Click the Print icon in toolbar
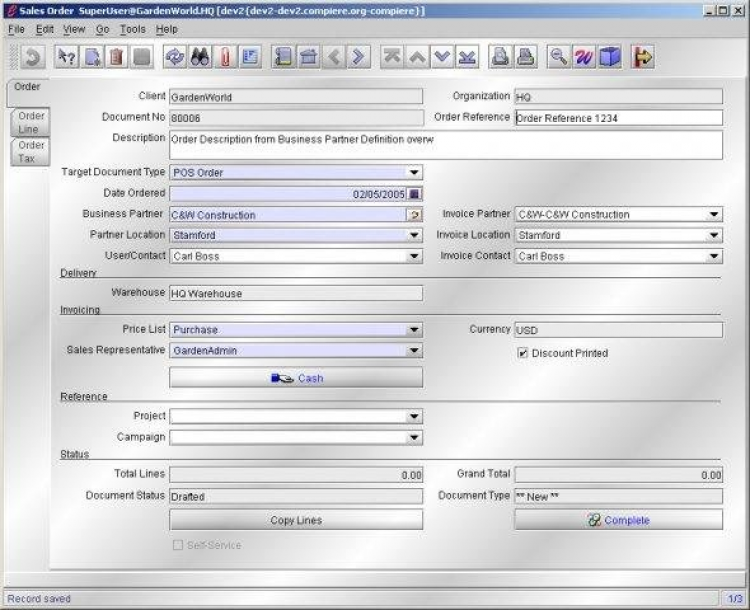 [x=526, y=58]
